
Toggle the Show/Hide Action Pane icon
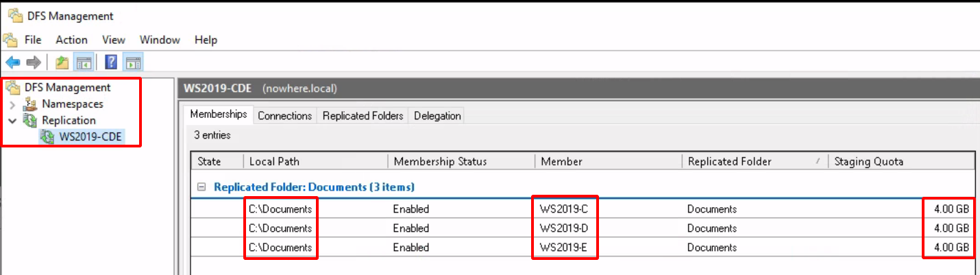coord(133,63)
